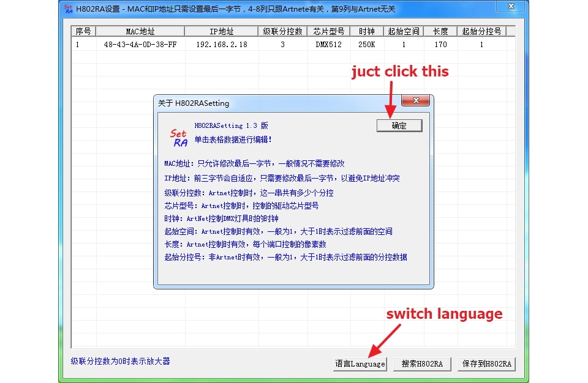Click the 保存到H802RA save button

(486, 364)
